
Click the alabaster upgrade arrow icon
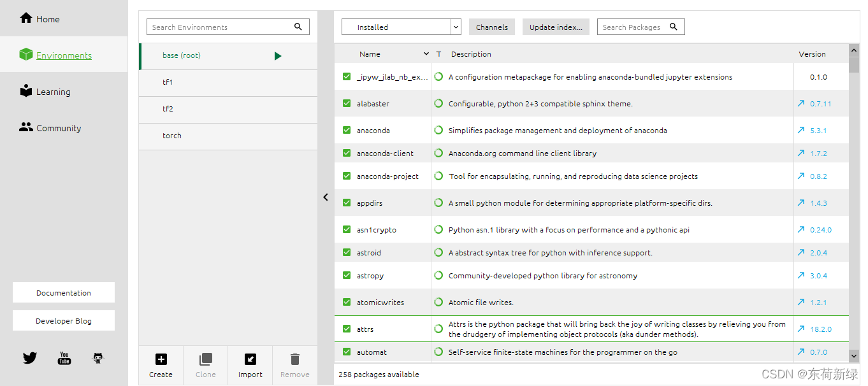click(x=801, y=103)
